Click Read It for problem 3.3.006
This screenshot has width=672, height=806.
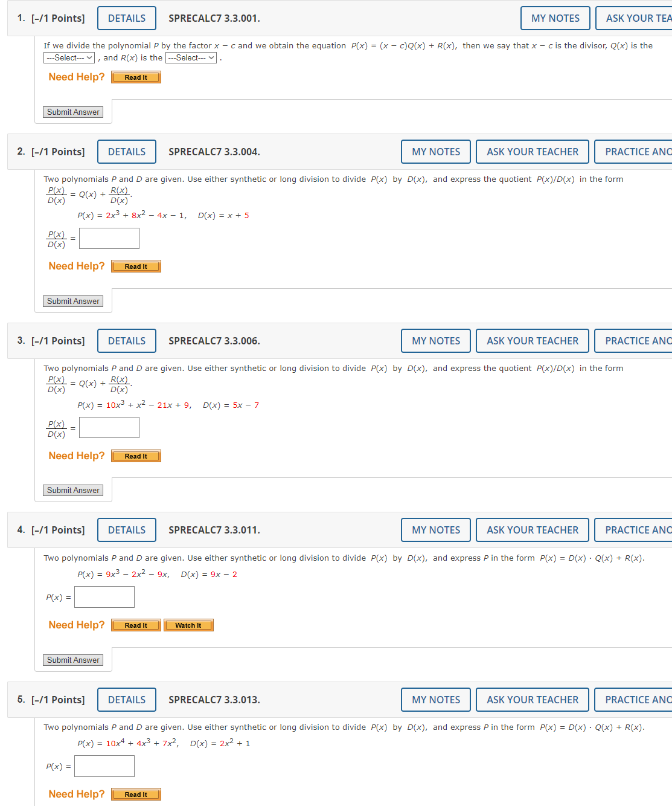(135, 456)
